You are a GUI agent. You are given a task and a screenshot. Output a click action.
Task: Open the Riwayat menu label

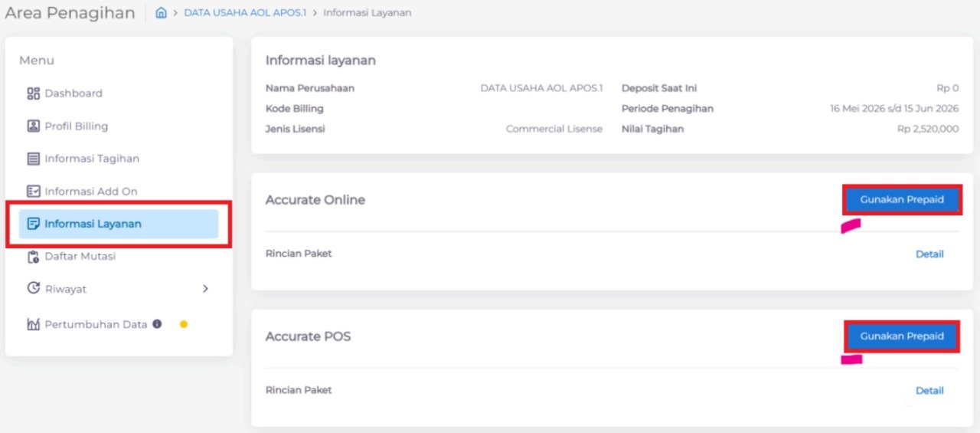click(65, 289)
